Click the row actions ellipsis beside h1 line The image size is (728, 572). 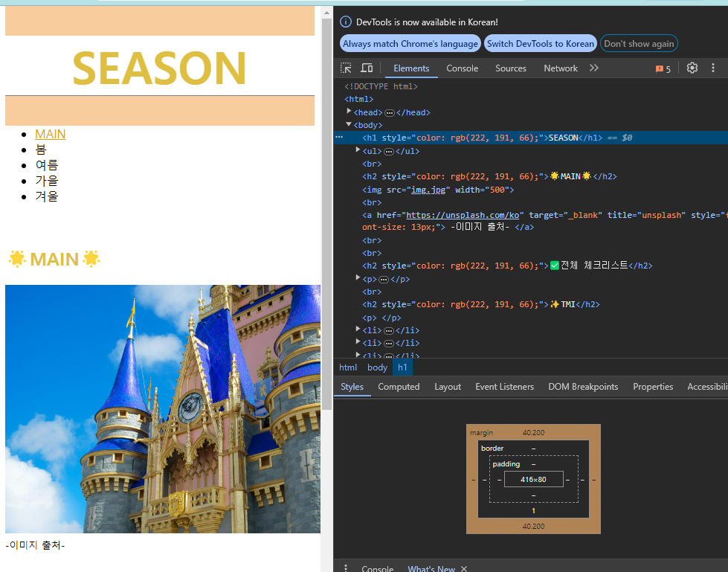pos(339,138)
